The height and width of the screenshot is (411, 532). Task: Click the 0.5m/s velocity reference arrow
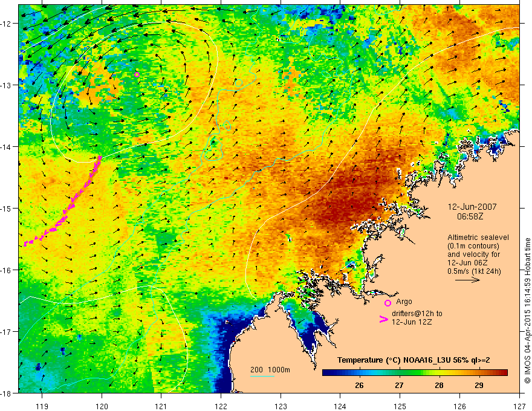pos(467,280)
